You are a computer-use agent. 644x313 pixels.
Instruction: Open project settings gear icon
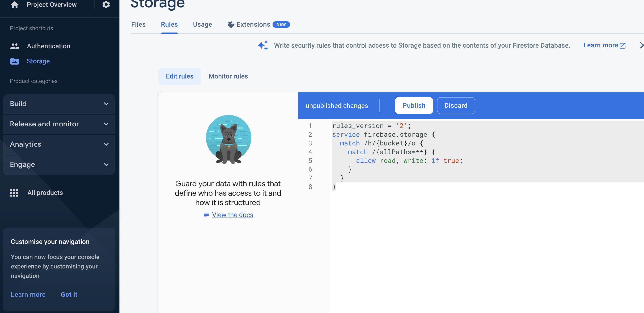[106, 4]
